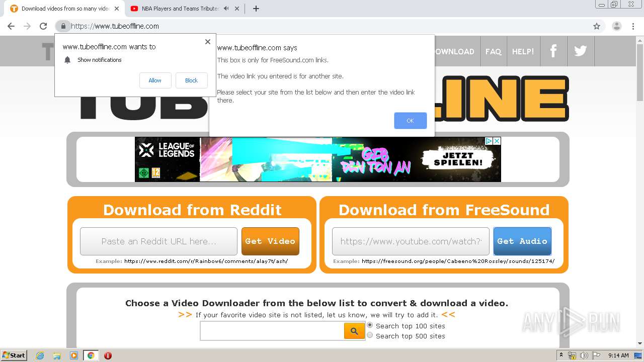
Task: Click the League of Legends ad banner
Action: [318, 159]
